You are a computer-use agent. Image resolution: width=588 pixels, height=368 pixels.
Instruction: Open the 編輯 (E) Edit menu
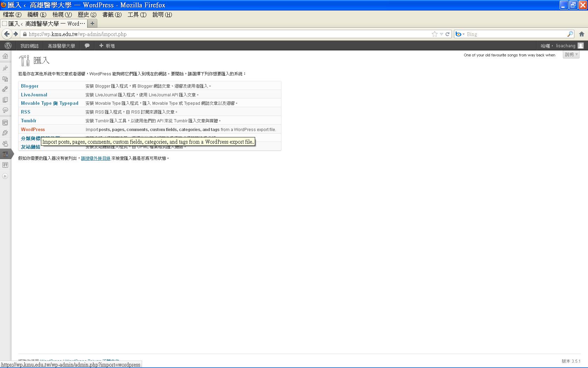(x=37, y=14)
